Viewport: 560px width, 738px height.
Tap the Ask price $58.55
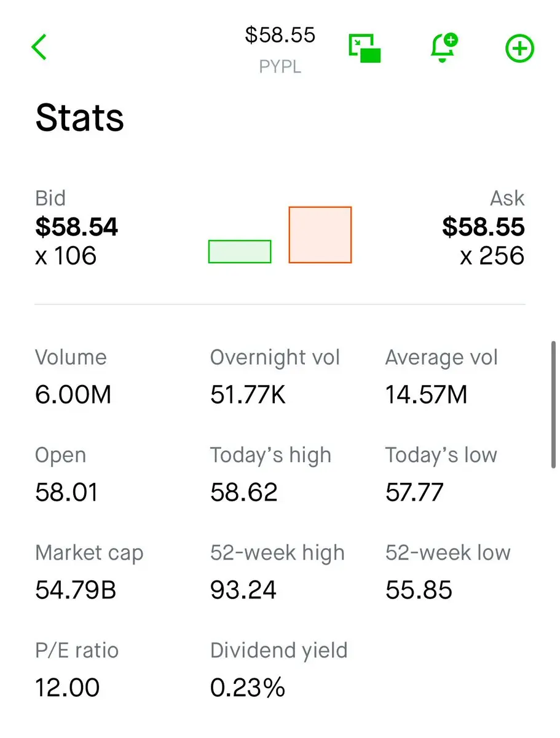click(x=483, y=228)
